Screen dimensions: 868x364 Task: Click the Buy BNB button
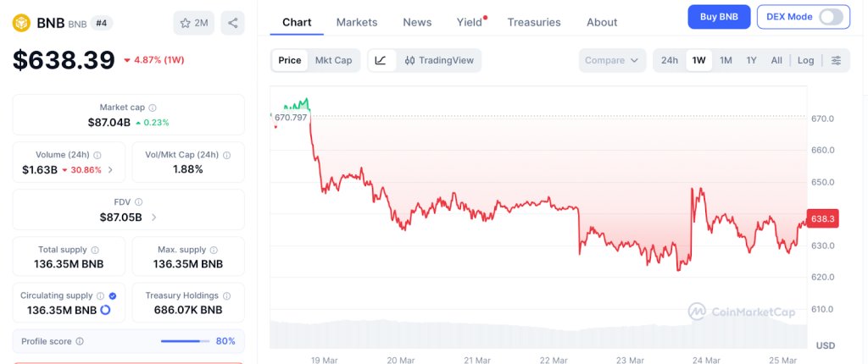tap(719, 17)
